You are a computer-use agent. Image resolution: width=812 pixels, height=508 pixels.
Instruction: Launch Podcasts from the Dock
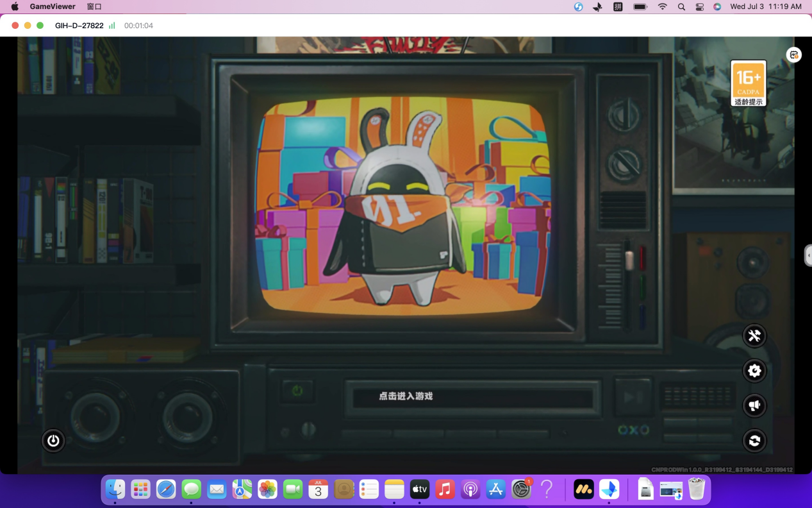[470, 489]
